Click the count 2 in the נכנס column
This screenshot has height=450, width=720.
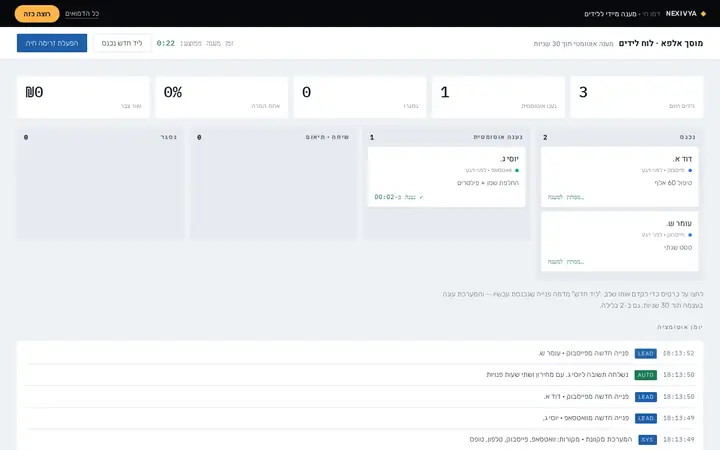pyautogui.click(x=545, y=138)
